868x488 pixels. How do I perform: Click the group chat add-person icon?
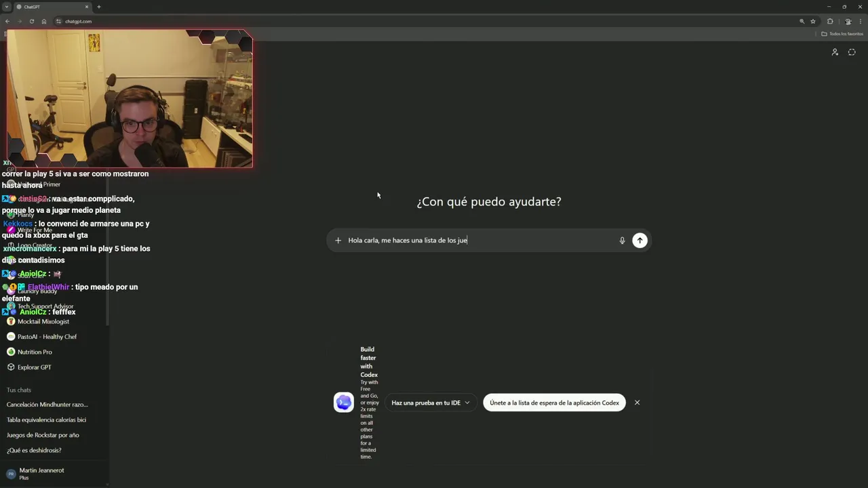[835, 52]
